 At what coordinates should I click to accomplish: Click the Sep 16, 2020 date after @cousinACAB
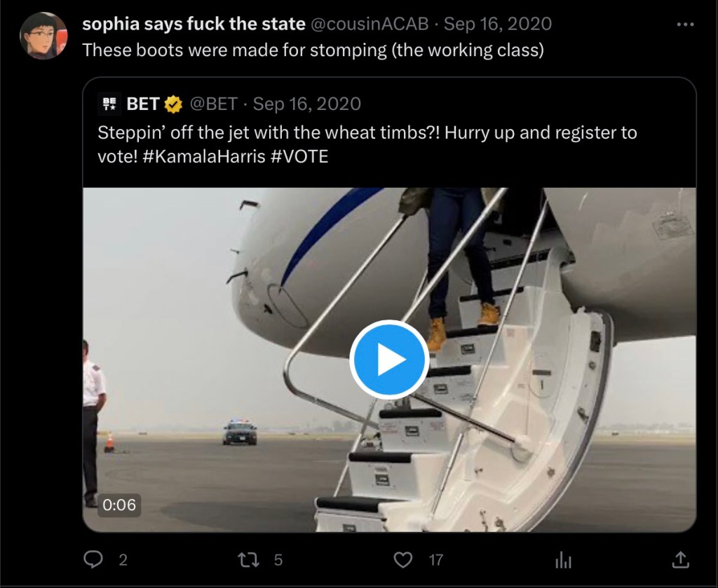click(498, 24)
